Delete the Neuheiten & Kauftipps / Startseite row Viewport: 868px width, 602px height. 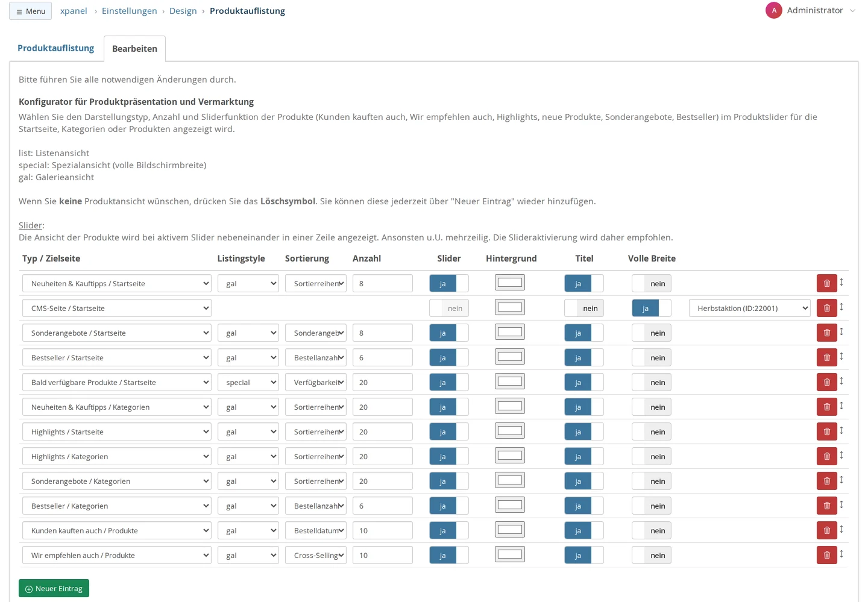[826, 283]
